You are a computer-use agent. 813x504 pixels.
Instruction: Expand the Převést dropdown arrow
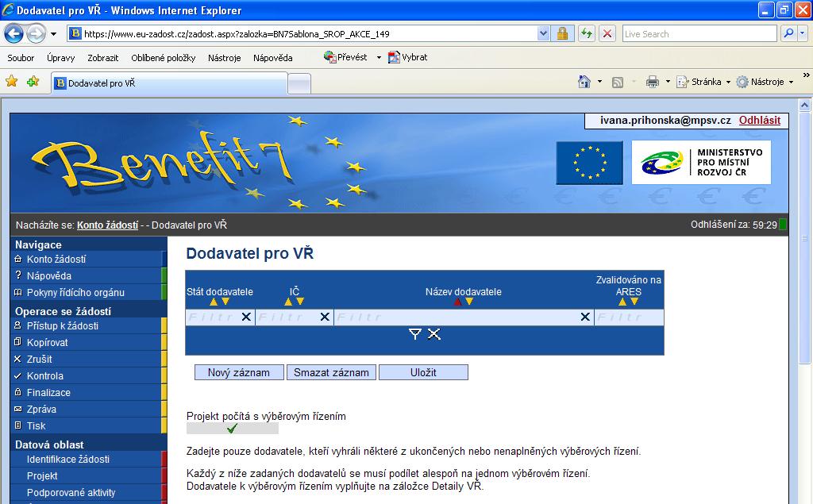tap(379, 58)
